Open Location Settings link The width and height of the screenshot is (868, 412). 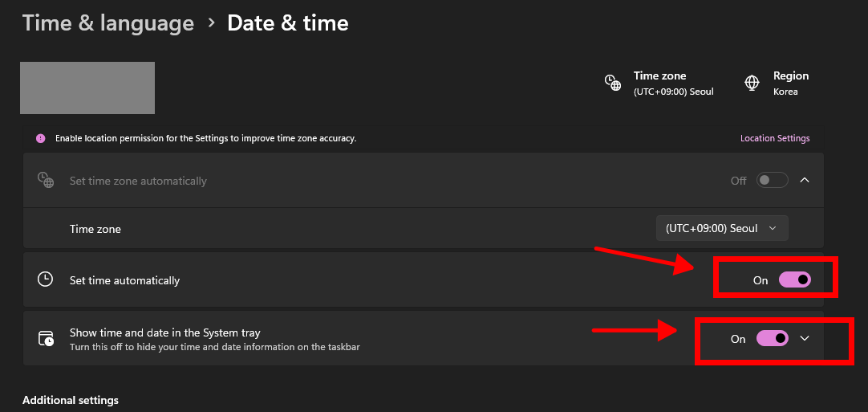pyautogui.click(x=774, y=138)
